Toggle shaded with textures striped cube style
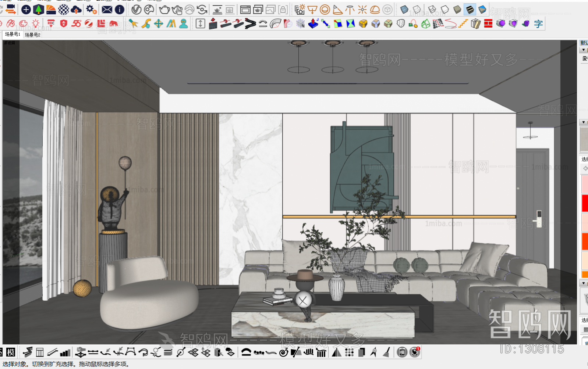Viewport: 588px width, 369px height. 470,10
